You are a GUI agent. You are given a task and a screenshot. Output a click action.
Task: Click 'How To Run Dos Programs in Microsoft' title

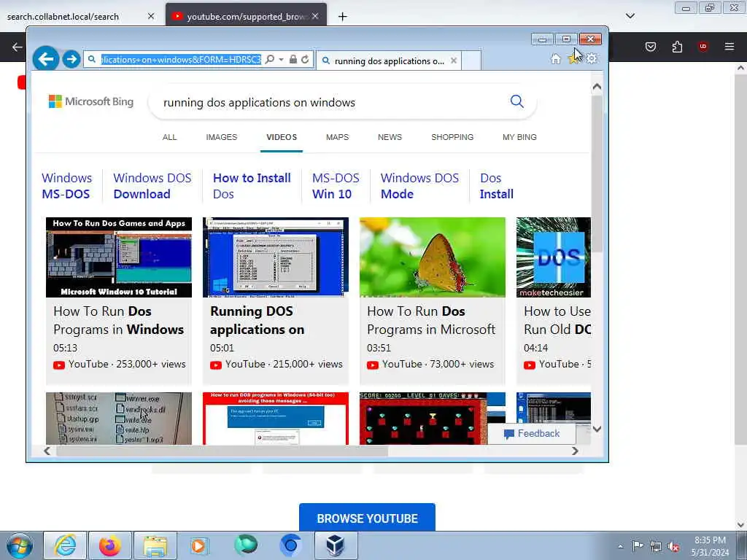pyautogui.click(x=431, y=320)
